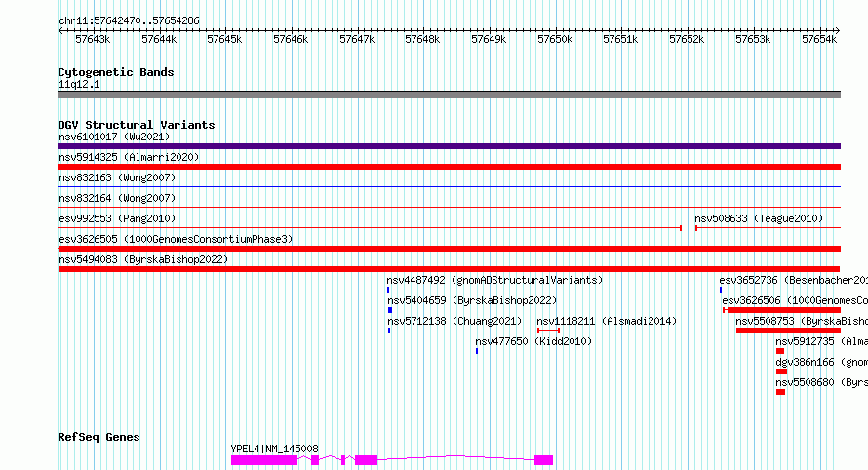
Task: Click esv3652736 Besenbacher variant label
Action: (x=793, y=280)
